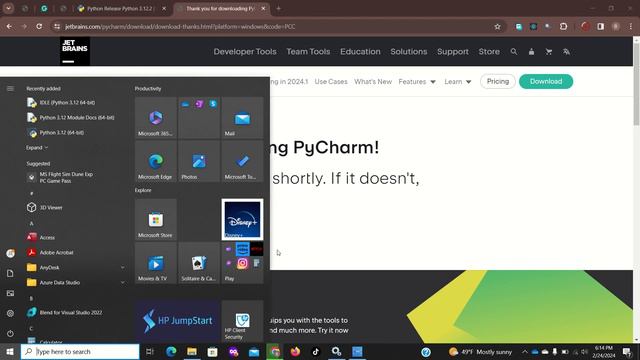Open TikTok from the taskbar
Screen dimensions: 640x360
316,351
